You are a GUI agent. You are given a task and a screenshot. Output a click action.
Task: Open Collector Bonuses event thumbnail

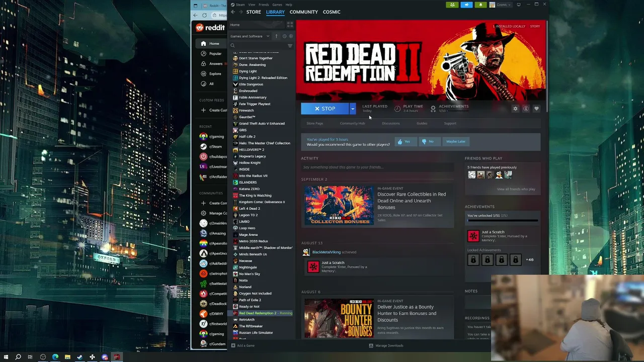coord(339,205)
